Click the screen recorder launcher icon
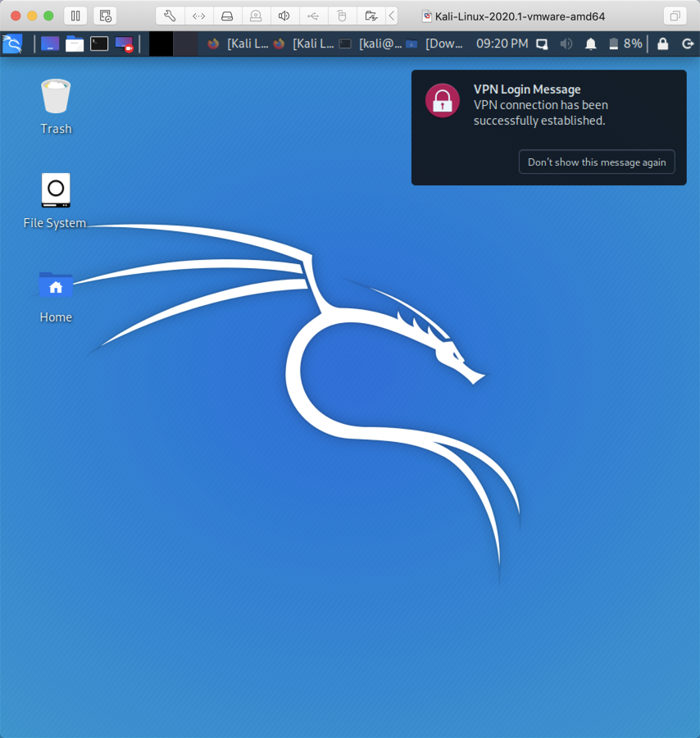Viewport: 700px width, 738px height. [124, 44]
